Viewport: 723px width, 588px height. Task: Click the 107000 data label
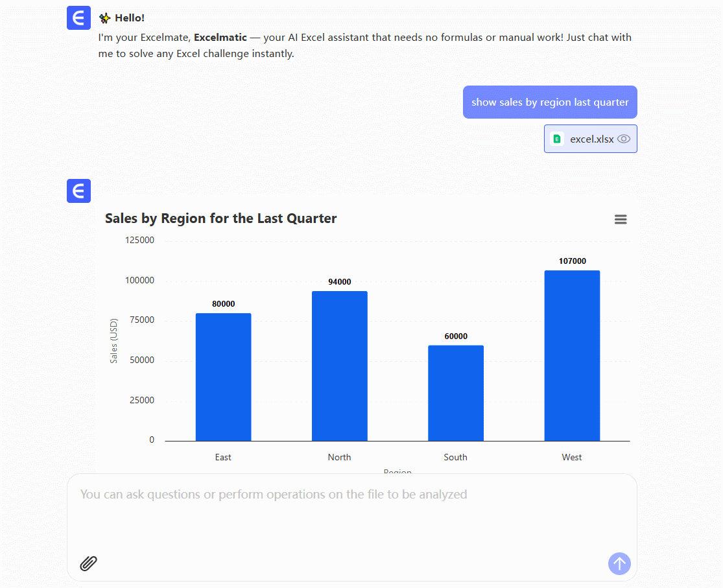(x=572, y=261)
